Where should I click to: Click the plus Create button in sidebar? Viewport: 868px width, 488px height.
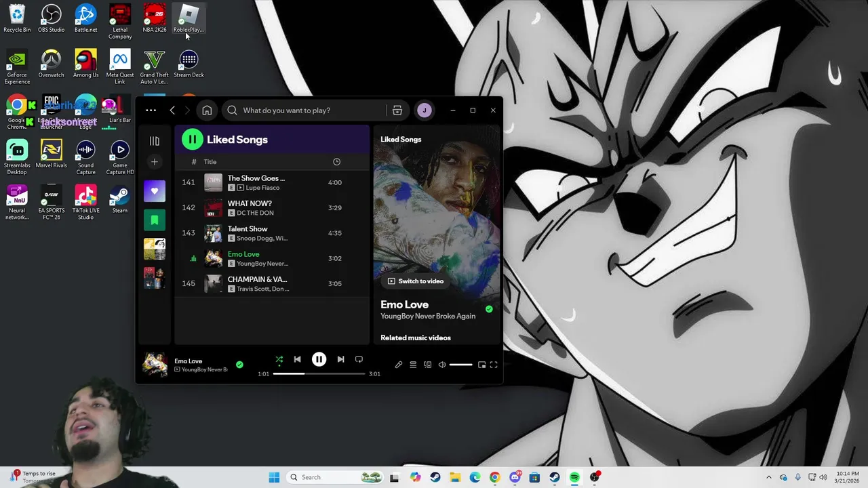(x=155, y=162)
